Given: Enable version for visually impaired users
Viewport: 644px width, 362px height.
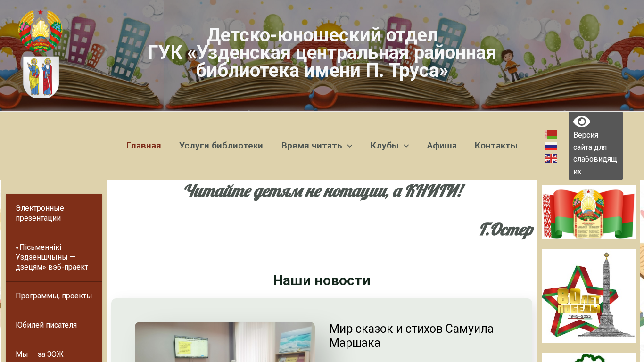Looking at the screenshot, I should coord(595,146).
